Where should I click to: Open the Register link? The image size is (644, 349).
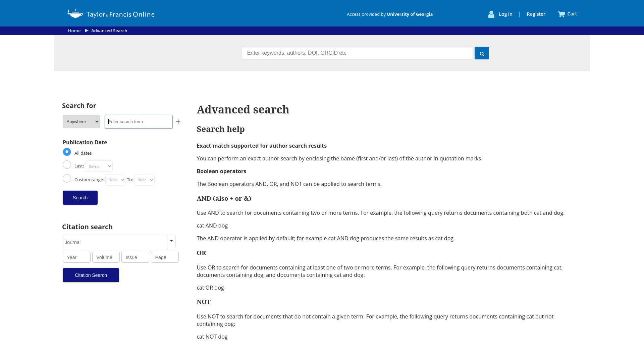pyautogui.click(x=536, y=14)
